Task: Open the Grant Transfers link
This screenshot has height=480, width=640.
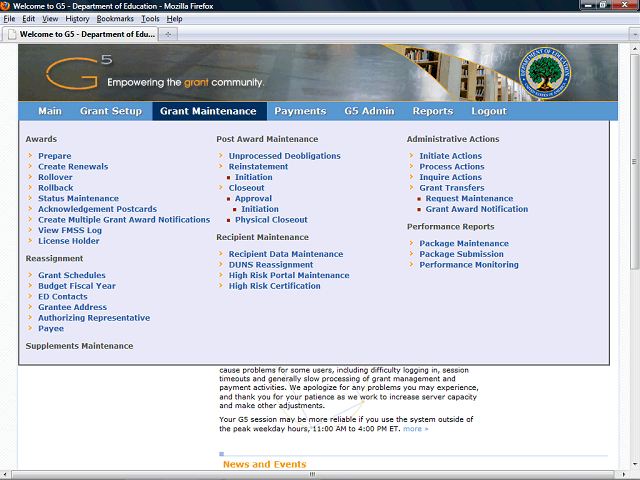Action: (452, 188)
